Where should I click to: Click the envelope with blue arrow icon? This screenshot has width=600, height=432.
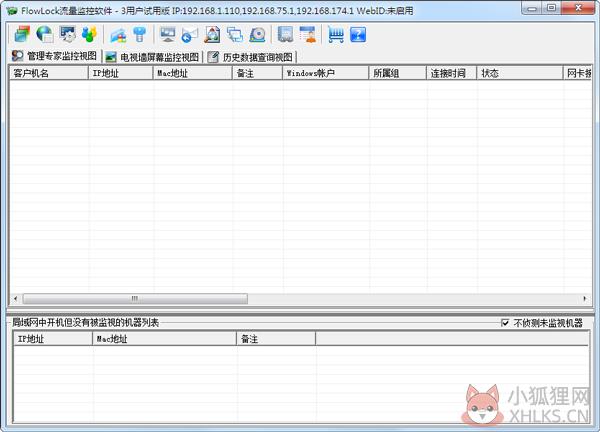(190, 34)
